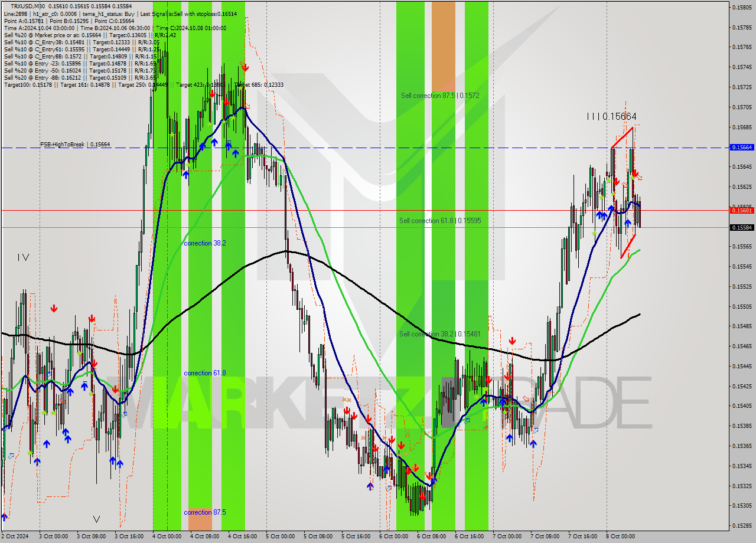Click the '4 Oct 08:00' time axis label
The image size is (756, 543).
(205, 537)
